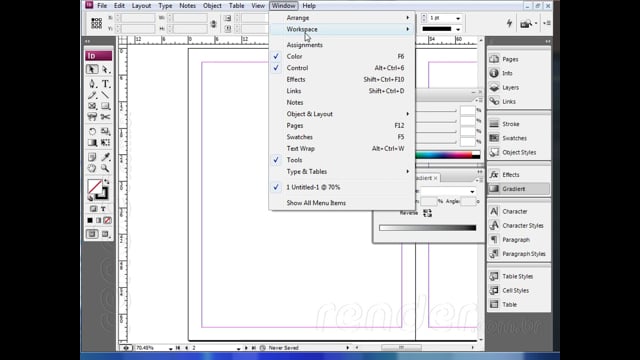Click Apply Color black square
640x360 pixels.
(x=90, y=220)
